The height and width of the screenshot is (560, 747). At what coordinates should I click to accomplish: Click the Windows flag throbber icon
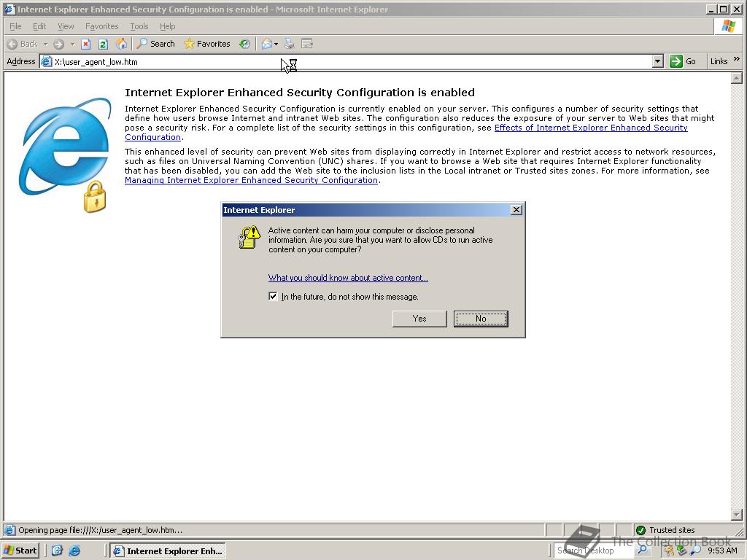(729, 26)
